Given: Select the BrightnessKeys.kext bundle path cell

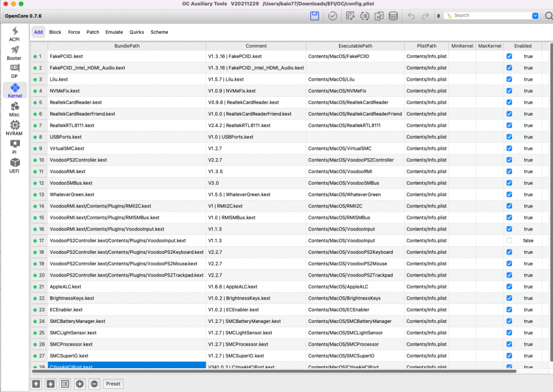Looking at the screenshot, I should click(x=127, y=298).
